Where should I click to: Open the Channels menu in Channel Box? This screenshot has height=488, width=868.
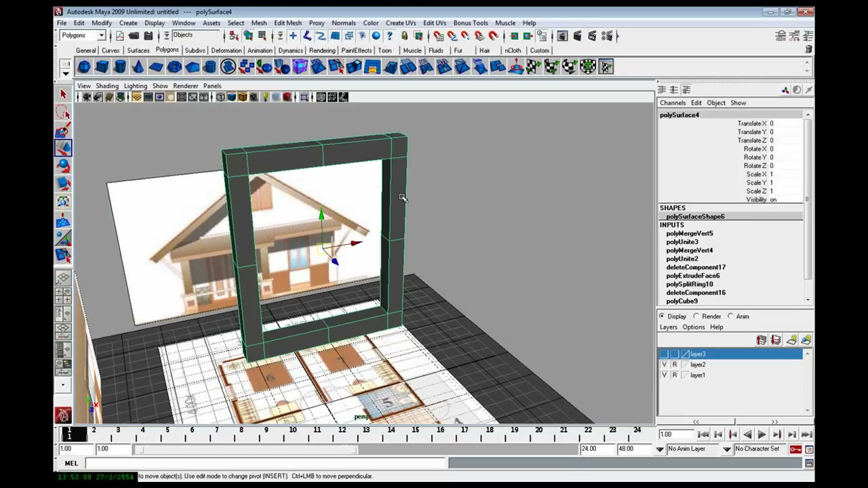point(673,103)
